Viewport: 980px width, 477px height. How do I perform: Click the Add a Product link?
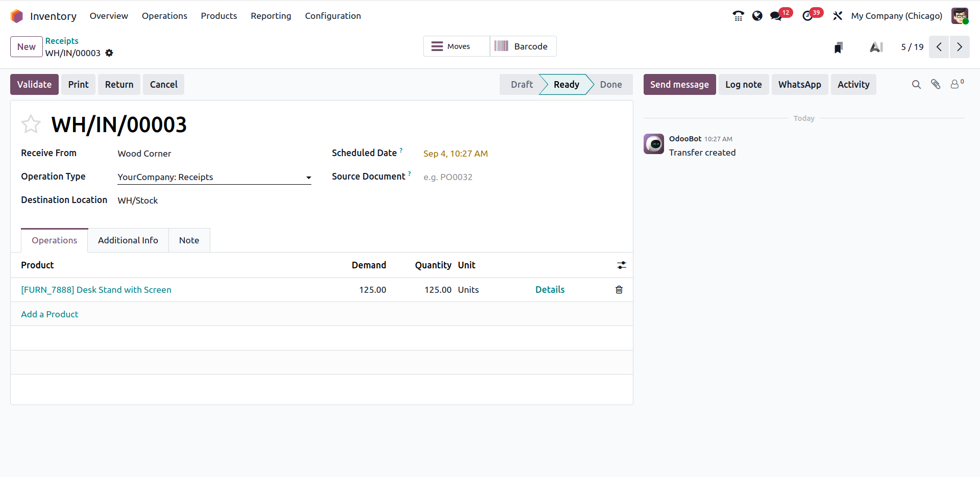click(x=50, y=314)
